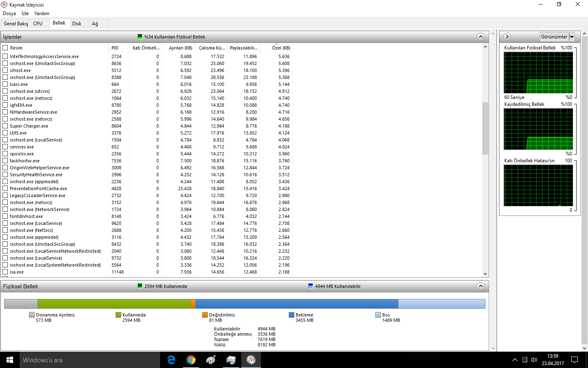This screenshot has height=368, width=588.
Task: Click the Değiştirilmiş orange swatch
Action: click(x=205, y=315)
